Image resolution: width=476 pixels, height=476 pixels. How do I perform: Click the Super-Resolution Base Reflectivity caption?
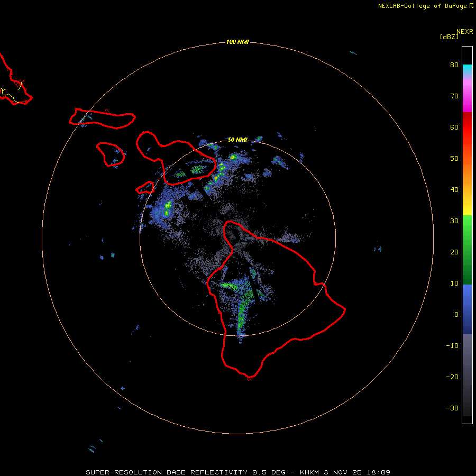167,472
